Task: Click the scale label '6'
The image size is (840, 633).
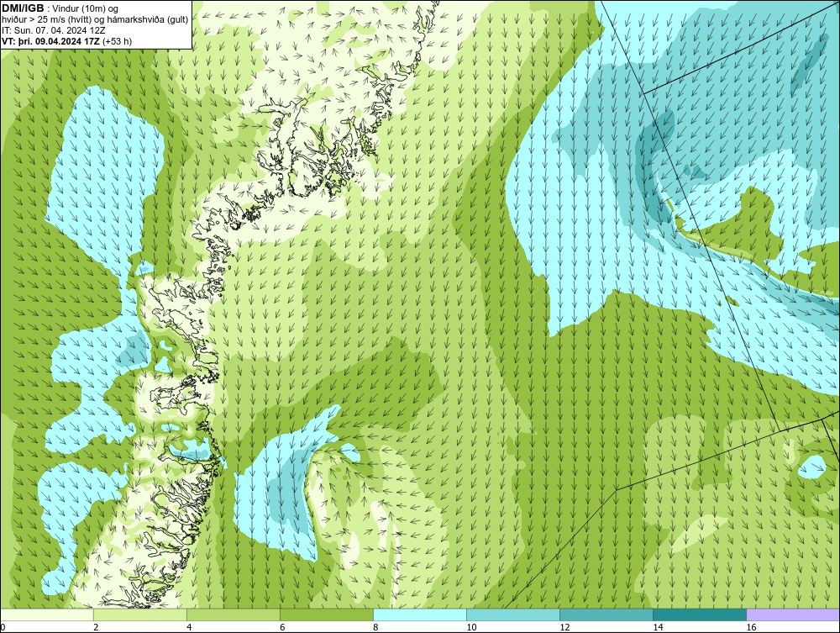Action: coord(282,627)
